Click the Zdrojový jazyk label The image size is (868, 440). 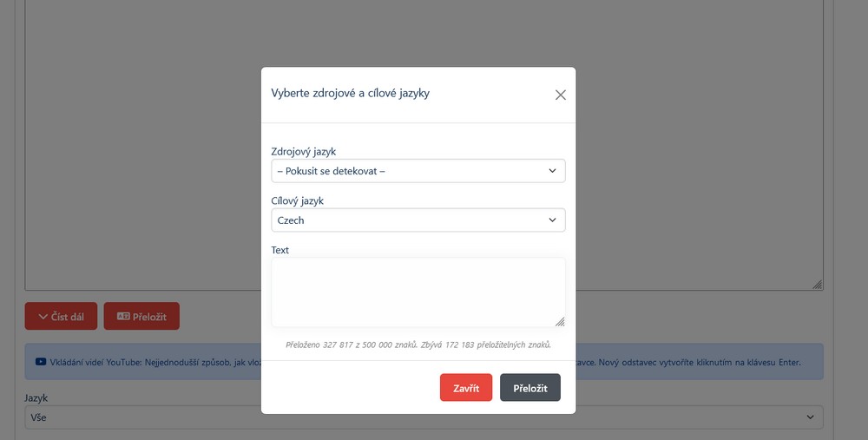point(303,152)
